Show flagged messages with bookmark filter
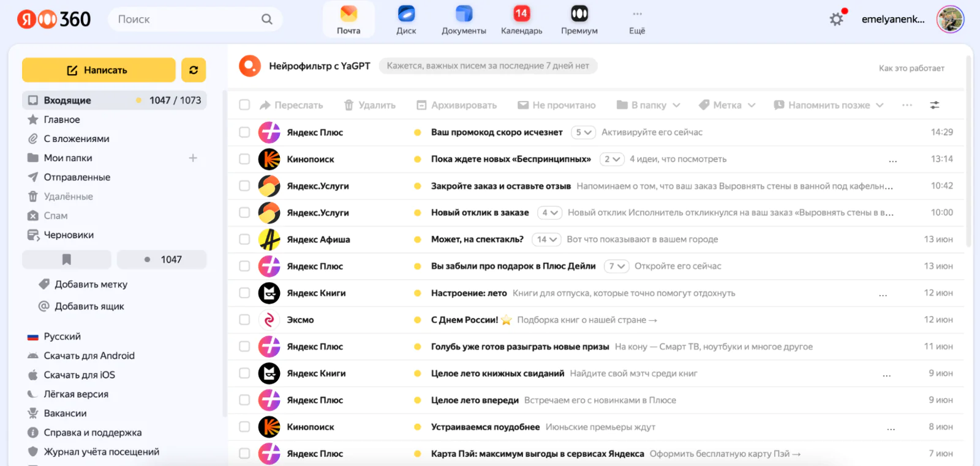The image size is (980, 466). (x=67, y=260)
